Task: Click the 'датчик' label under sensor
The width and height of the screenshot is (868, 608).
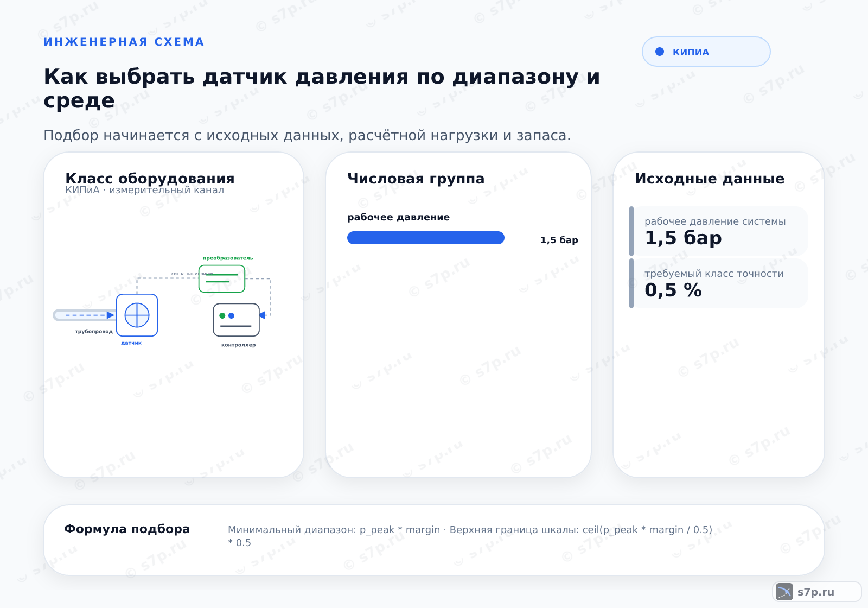Action: (x=131, y=343)
